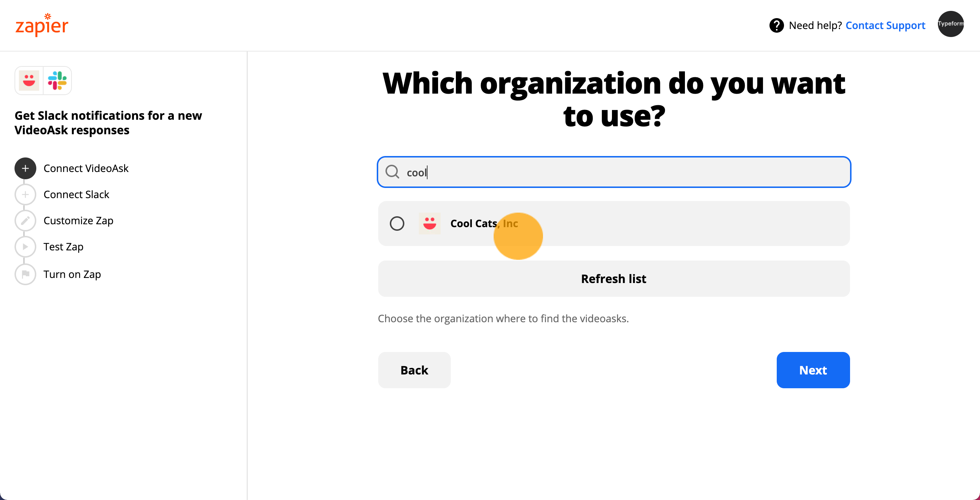Image resolution: width=980 pixels, height=500 pixels.
Task: Click the plus icon beside Connect Slack
Action: click(25, 195)
